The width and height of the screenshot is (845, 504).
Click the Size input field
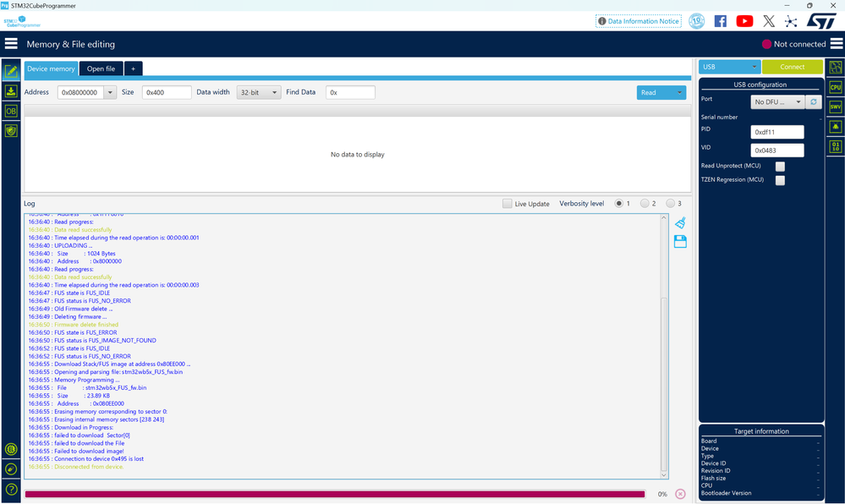click(x=167, y=93)
